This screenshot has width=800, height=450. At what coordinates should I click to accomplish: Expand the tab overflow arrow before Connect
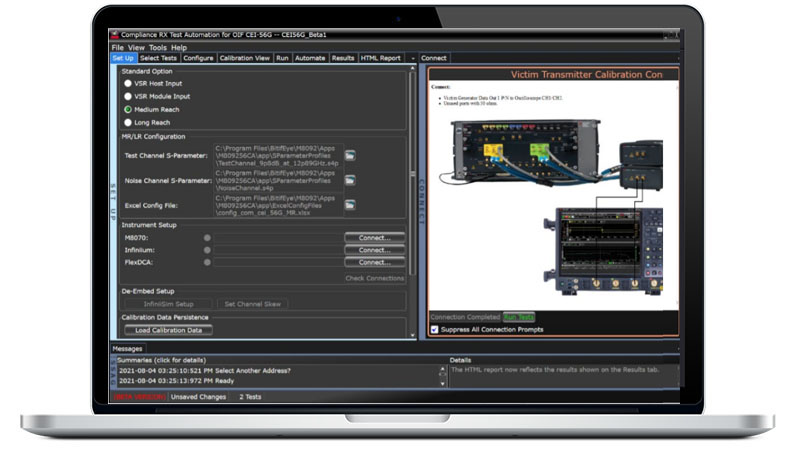click(x=413, y=58)
